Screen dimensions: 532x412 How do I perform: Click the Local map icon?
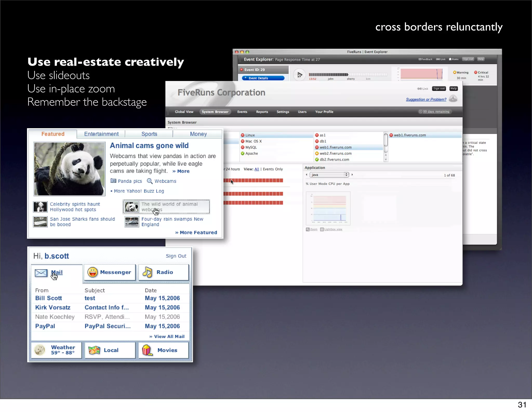[94, 350]
